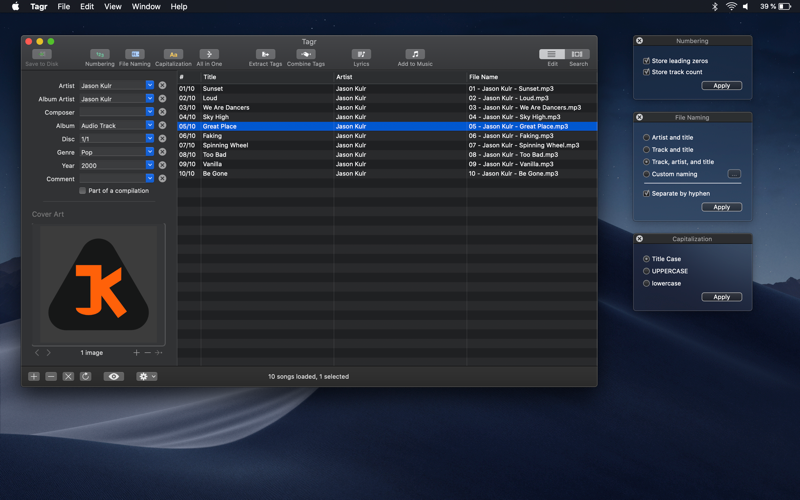Expand the Genre dropdown
This screenshot has width=800, height=500.
point(149,152)
